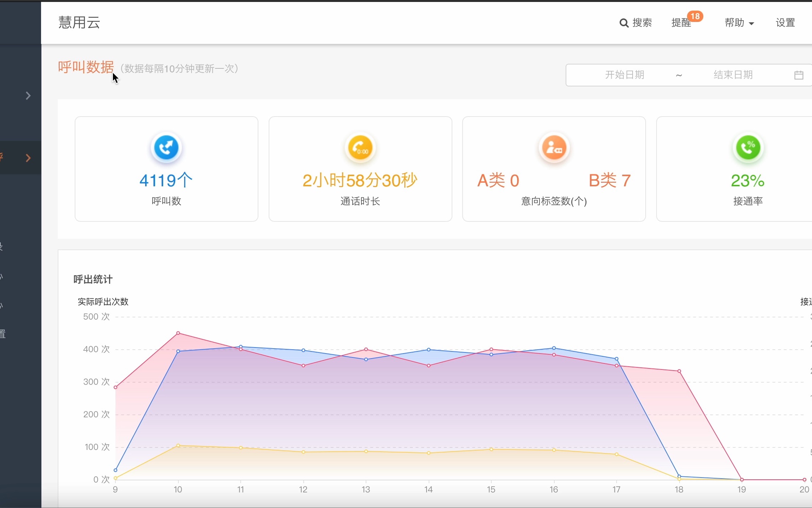This screenshot has width=812, height=508.
Task: Click the yellow call duration icon
Action: pos(360,147)
